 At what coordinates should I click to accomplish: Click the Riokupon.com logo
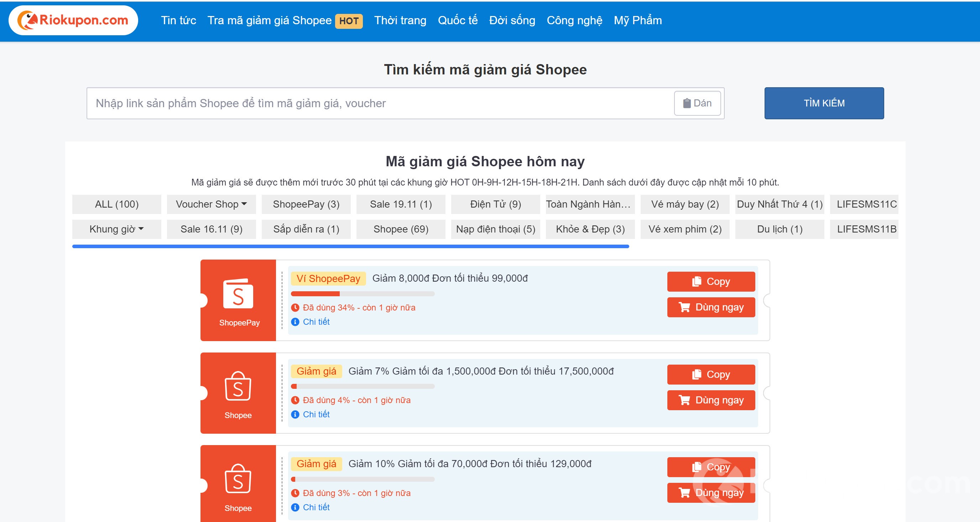coord(73,20)
